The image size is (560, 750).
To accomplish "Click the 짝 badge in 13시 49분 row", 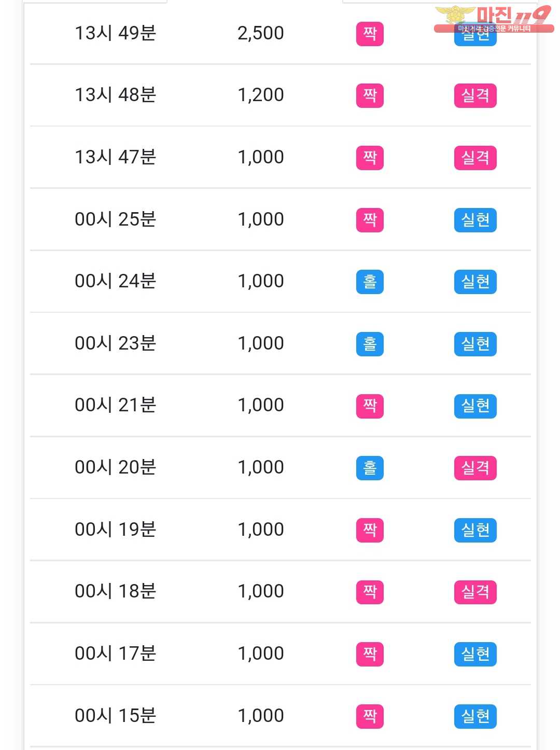I will [x=370, y=34].
